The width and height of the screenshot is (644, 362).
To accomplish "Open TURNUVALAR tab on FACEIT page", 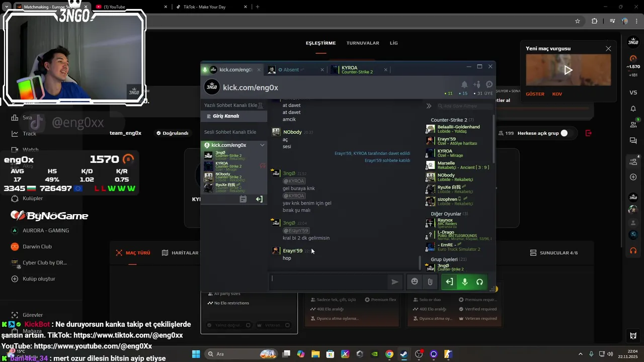I will point(363,43).
